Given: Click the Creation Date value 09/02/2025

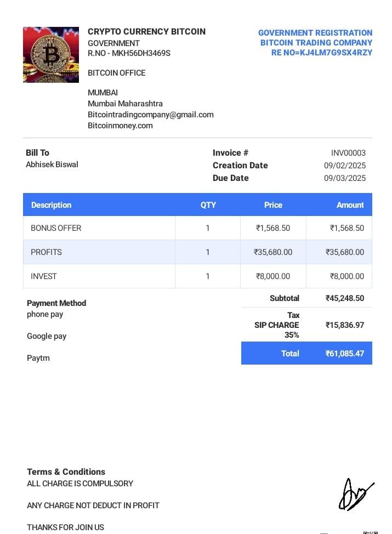Looking at the screenshot, I should coord(344,166).
